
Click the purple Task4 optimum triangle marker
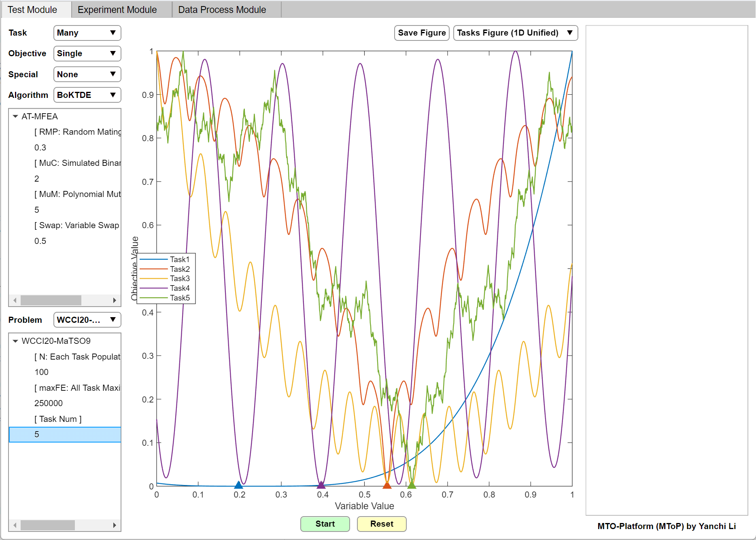[321, 485]
